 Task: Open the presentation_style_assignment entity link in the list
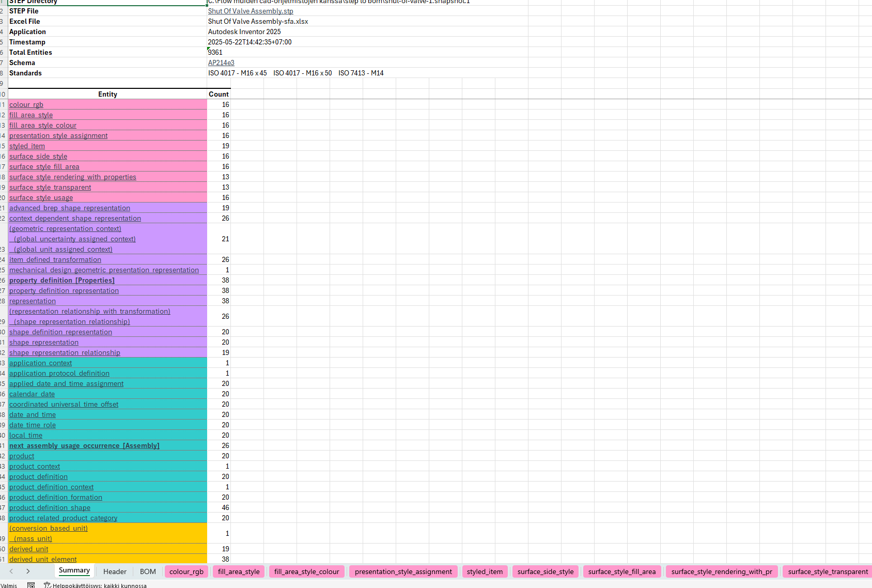coord(58,135)
